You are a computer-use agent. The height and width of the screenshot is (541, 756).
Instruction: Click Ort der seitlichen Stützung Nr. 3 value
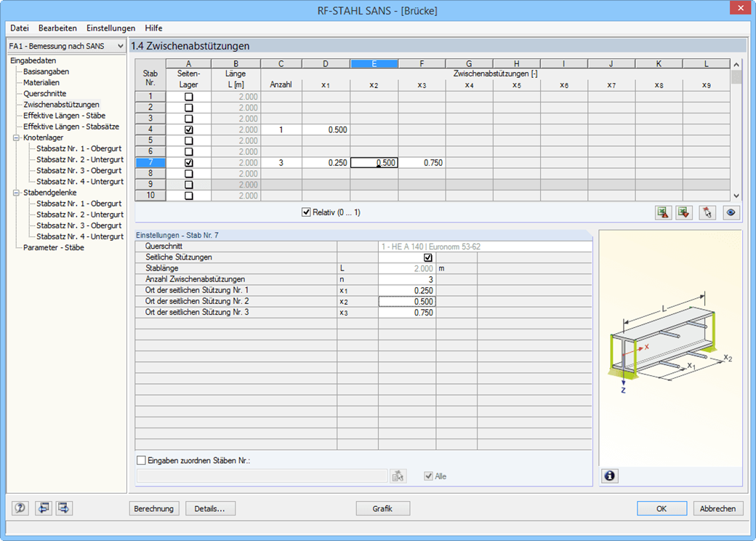click(407, 313)
